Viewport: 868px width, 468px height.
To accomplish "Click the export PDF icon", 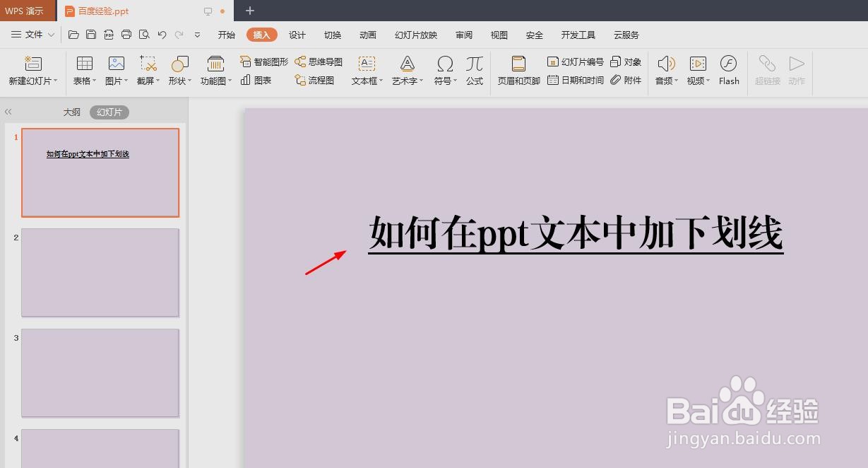I will 109,35.
